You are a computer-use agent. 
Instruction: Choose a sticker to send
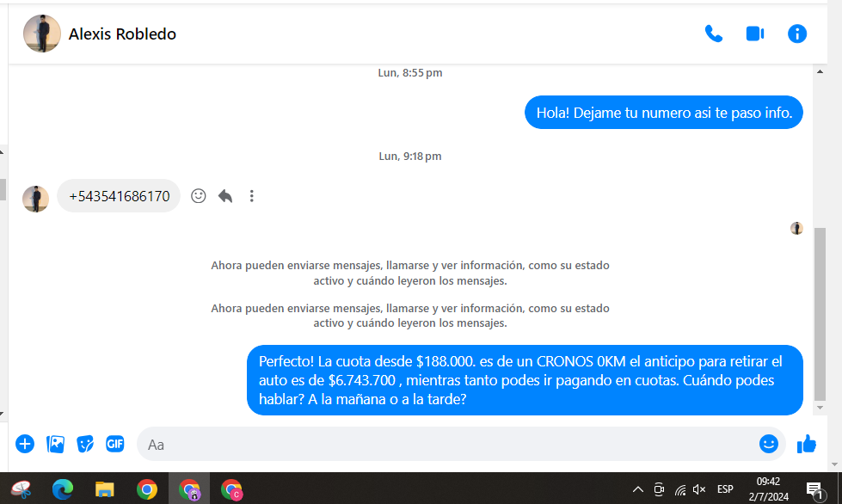[x=85, y=444]
